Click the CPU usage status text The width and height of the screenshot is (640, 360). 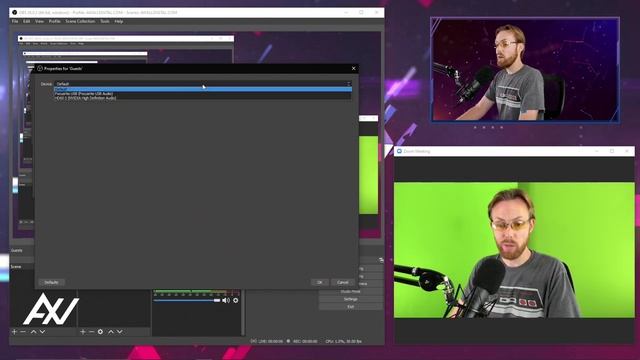click(344, 341)
